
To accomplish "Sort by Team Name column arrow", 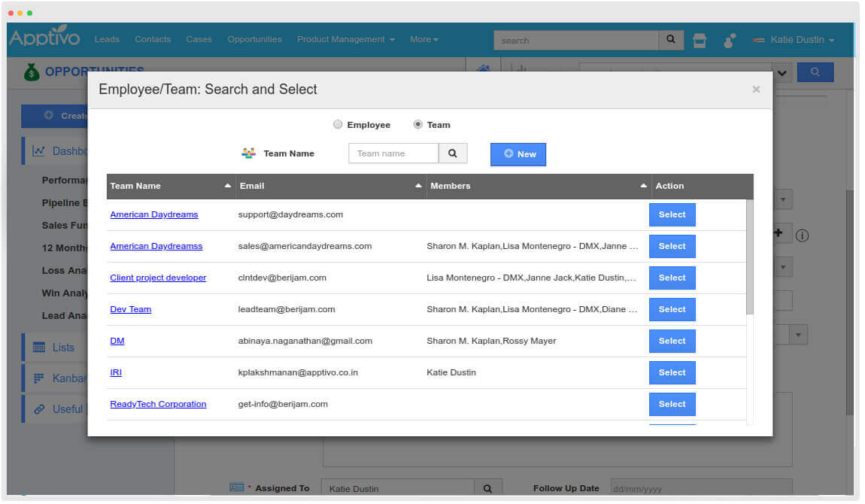I will (x=228, y=186).
